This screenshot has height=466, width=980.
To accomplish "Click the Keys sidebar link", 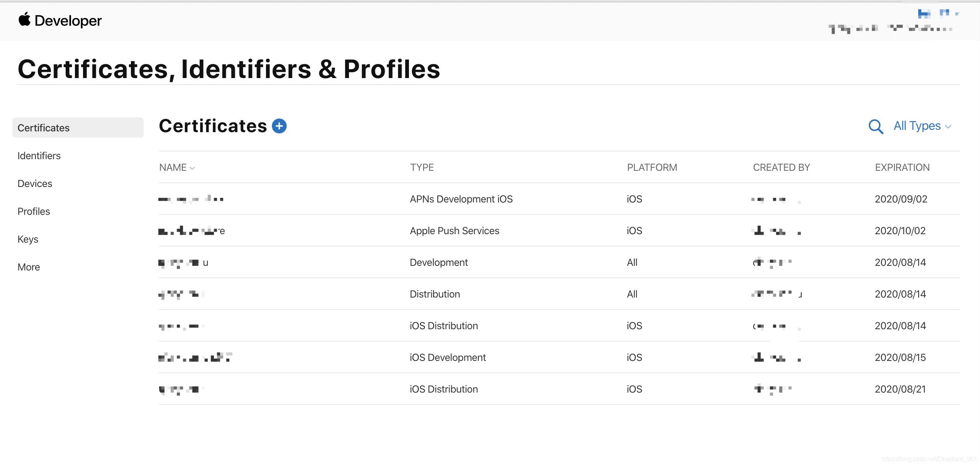I will point(27,238).
